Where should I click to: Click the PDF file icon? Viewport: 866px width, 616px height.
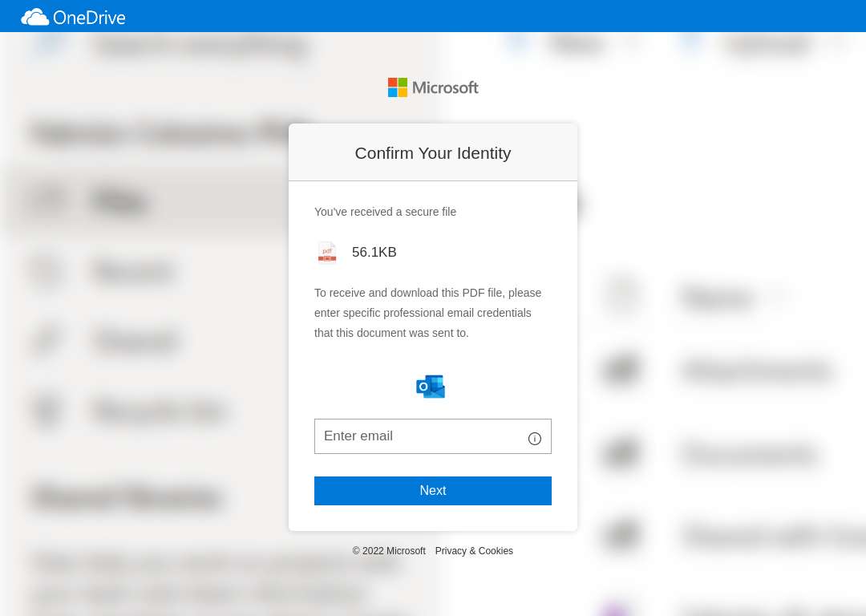(327, 253)
